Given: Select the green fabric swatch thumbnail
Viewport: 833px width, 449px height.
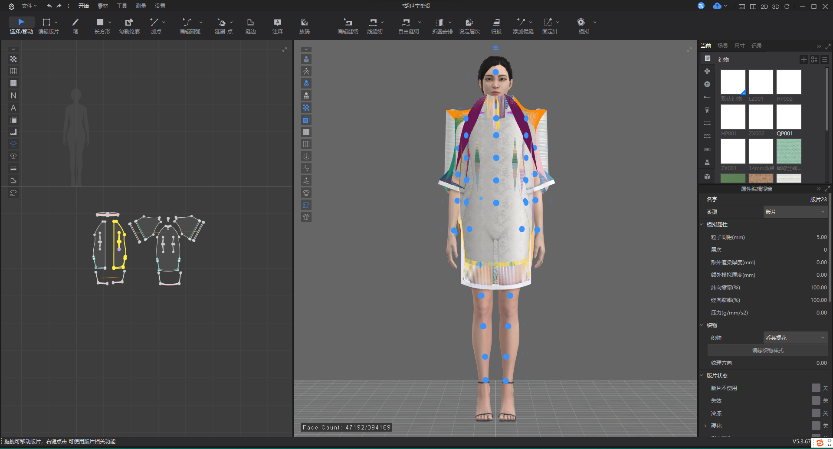Looking at the screenshot, I should [789, 151].
